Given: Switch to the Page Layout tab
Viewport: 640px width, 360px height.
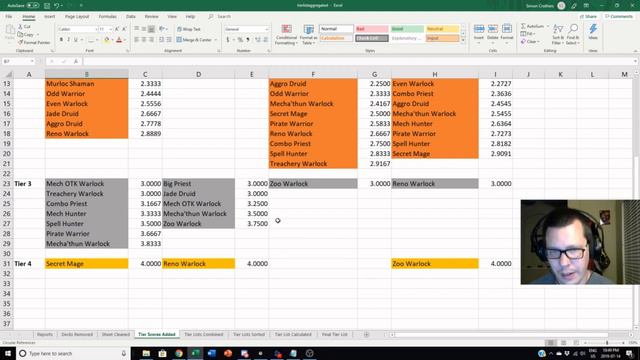Looking at the screenshot, I should pyautogui.click(x=77, y=17).
